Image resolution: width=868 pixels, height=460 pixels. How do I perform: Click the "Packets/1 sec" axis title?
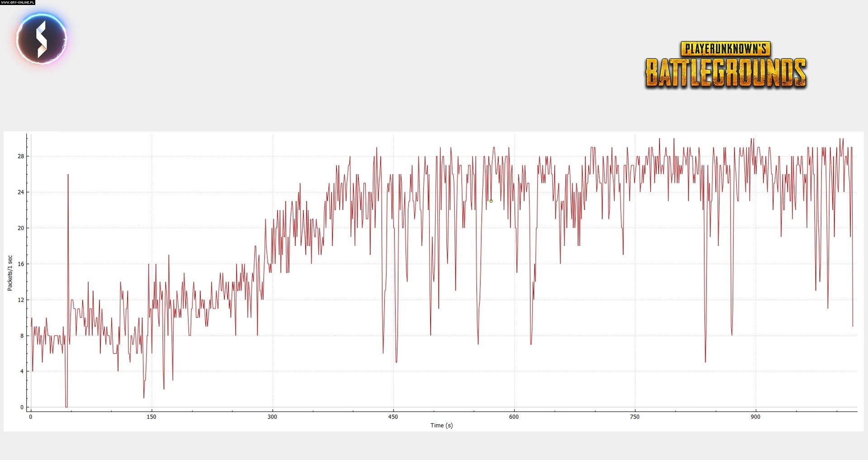pos(10,273)
